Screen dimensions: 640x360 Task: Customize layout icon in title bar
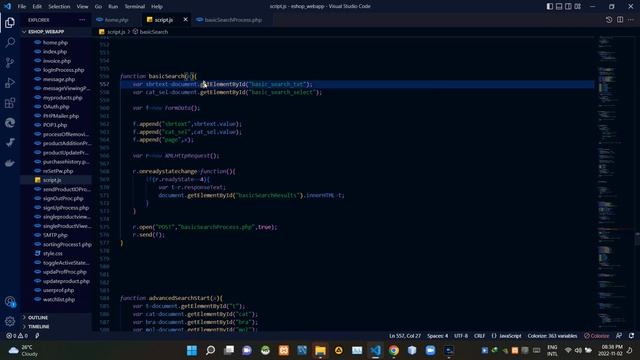point(578,6)
